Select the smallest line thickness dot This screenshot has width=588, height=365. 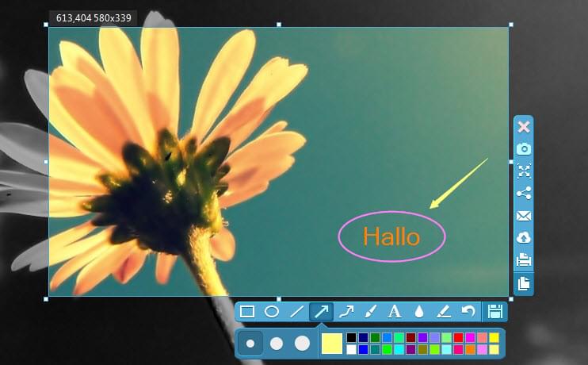(x=251, y=344)
